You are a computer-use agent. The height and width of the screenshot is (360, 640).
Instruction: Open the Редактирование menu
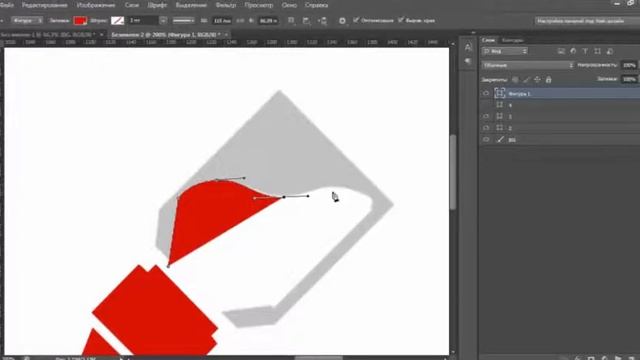(x=44, y=5)
